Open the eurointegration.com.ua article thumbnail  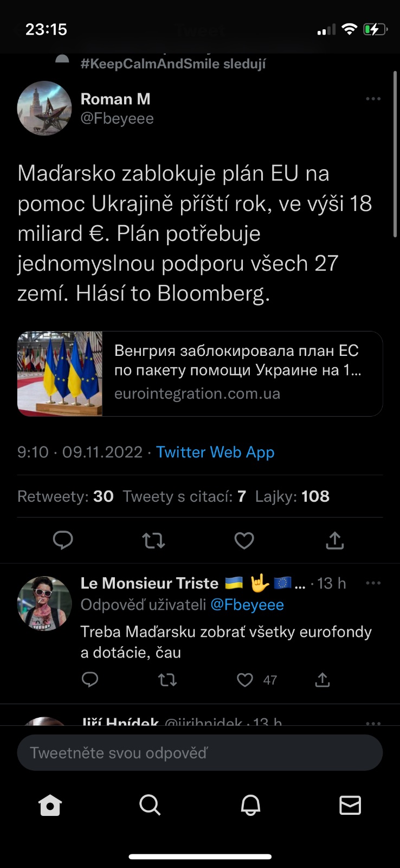(x=60, y=374)
